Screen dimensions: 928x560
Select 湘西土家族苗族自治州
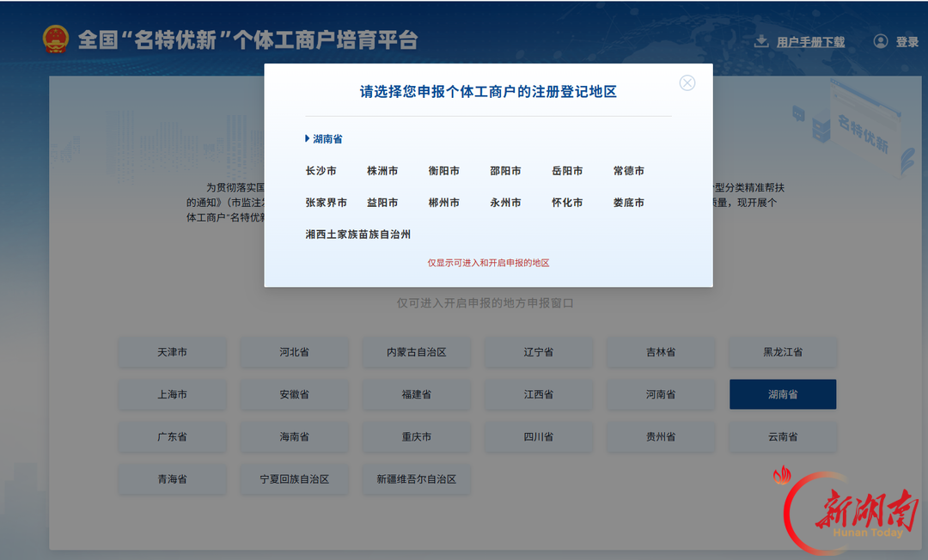coord(358,234)
